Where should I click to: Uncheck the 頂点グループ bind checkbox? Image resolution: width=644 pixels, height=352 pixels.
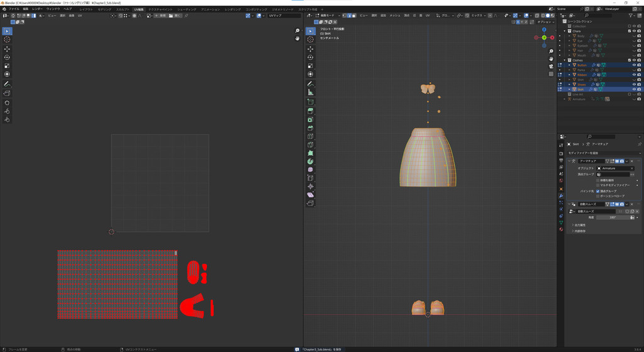597,191
